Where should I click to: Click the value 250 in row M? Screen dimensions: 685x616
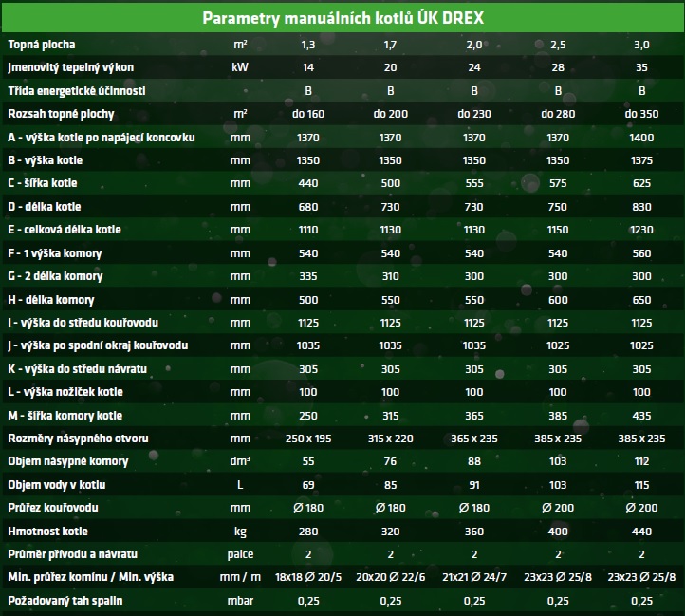pos(308,416)
